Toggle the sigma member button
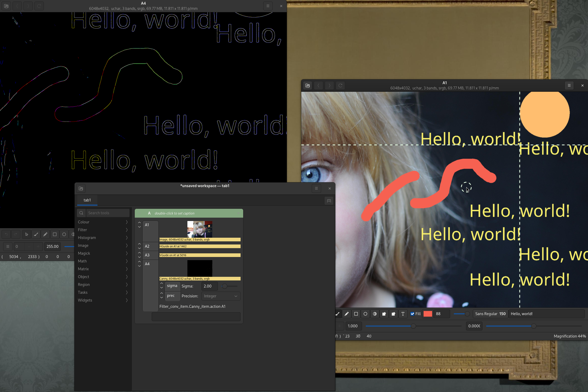This screenshot has width=588, height=392. point(172,286)
